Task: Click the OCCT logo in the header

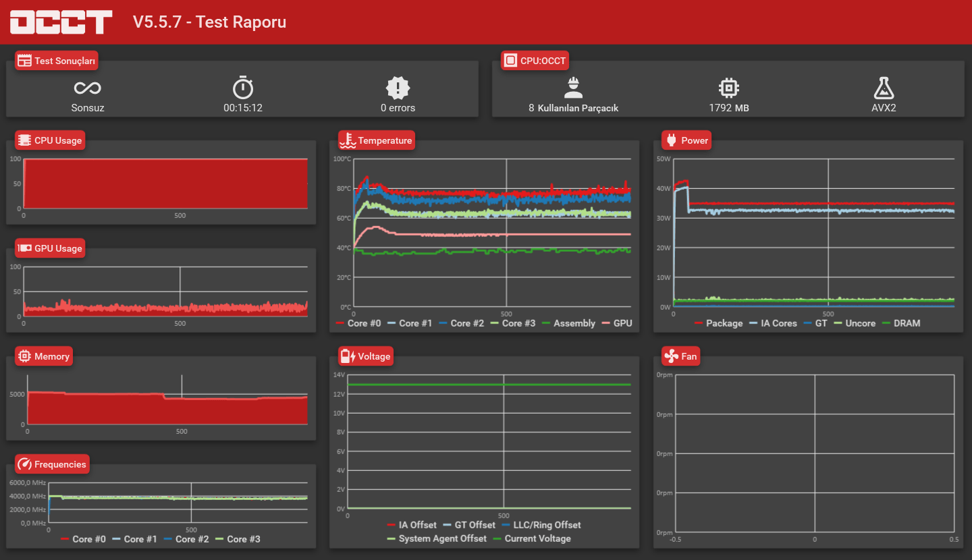Action: tap(61, 22)
